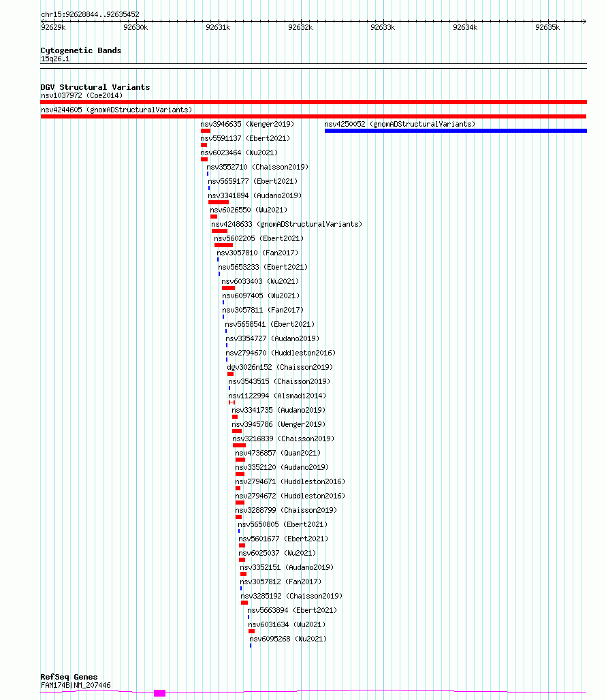Click the nsv3946635 (Wenger2019) variant label

[247, 124]
